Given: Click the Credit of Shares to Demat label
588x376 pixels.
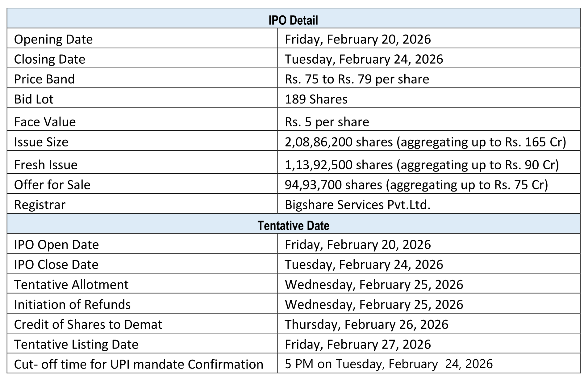Looking at the screenshot, I should [88, 324].
